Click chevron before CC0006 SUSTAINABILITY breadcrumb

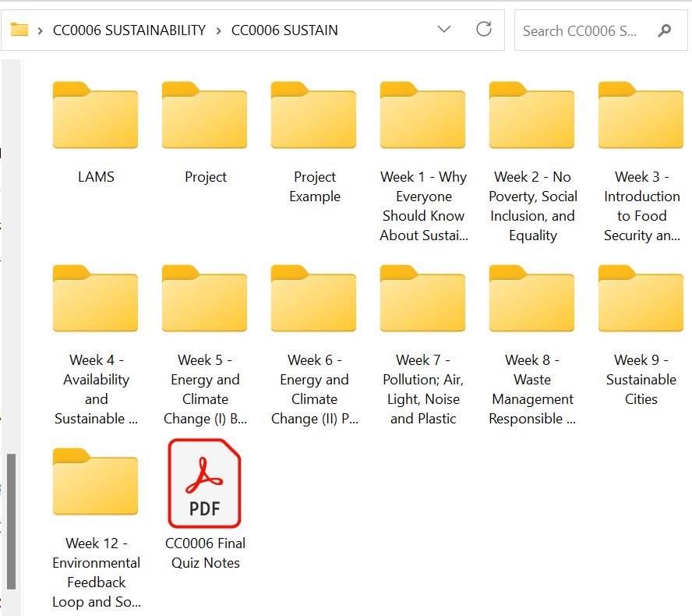coord(39,30)
